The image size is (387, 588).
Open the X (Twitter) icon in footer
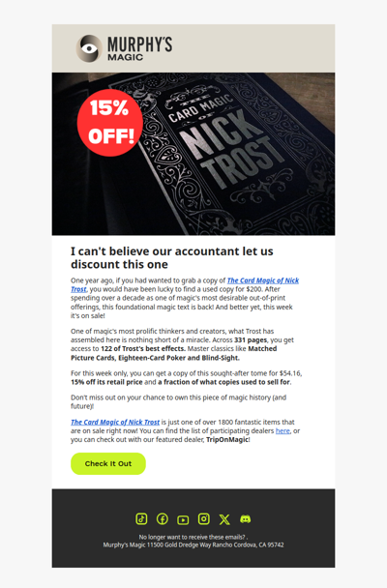click(x=224, y=519)
